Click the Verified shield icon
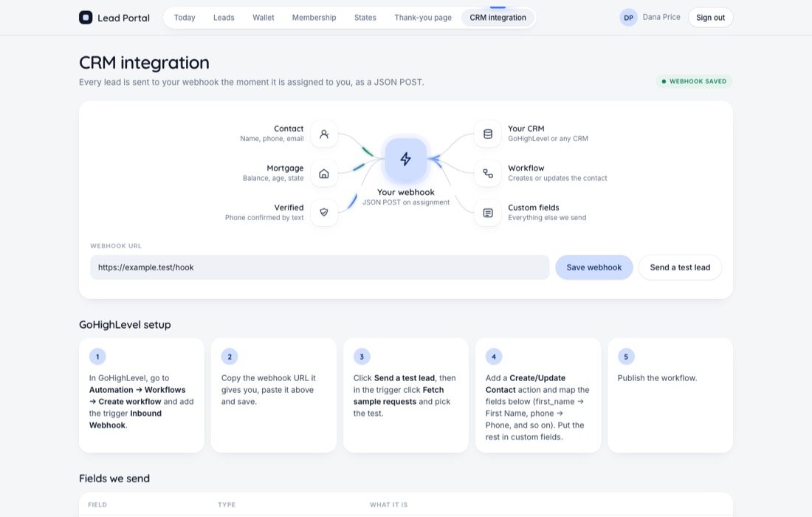 coord(324,213)
